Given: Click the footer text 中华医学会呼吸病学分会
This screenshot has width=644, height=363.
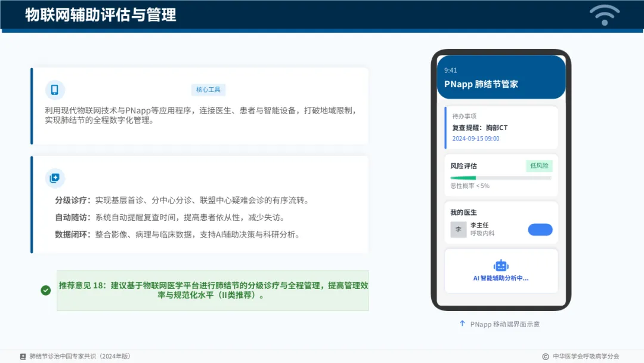Looking at the screenshot, I should point(586,356).
